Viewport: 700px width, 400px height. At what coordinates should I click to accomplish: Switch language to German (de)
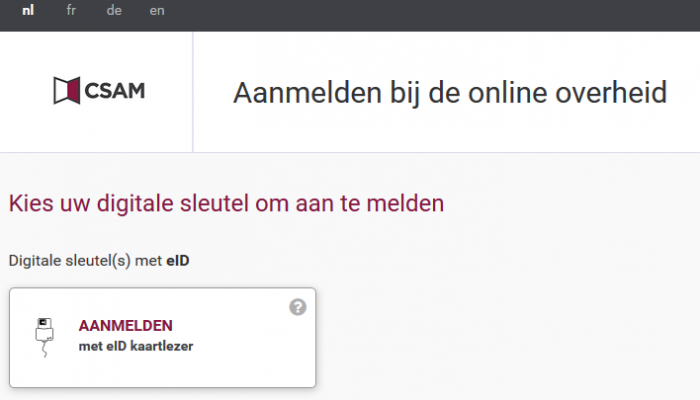coord(114,10)
